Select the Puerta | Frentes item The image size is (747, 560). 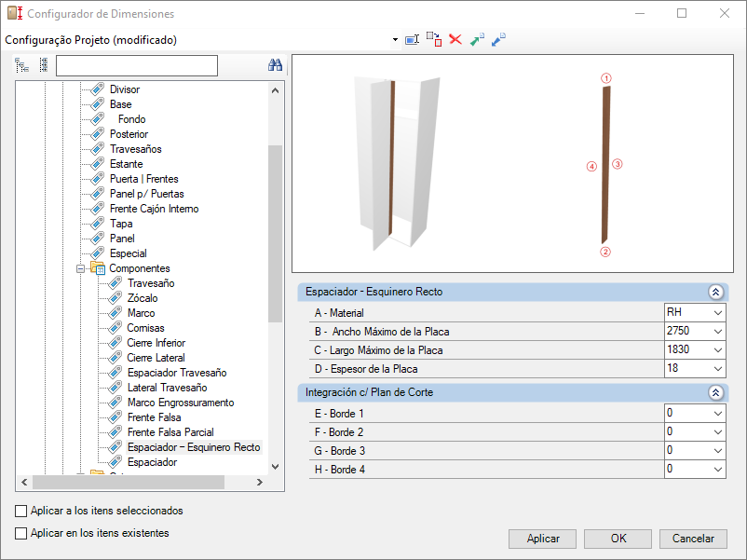pos(143,179)
